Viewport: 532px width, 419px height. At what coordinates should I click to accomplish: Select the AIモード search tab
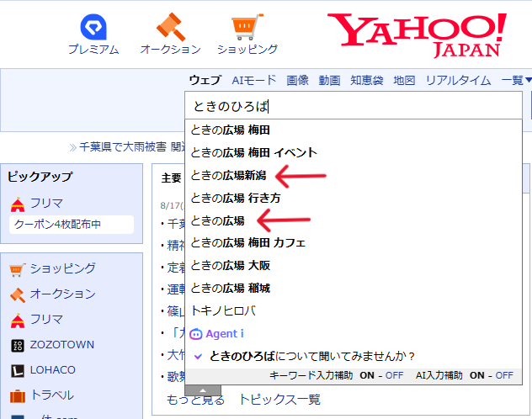click(254, 80)
